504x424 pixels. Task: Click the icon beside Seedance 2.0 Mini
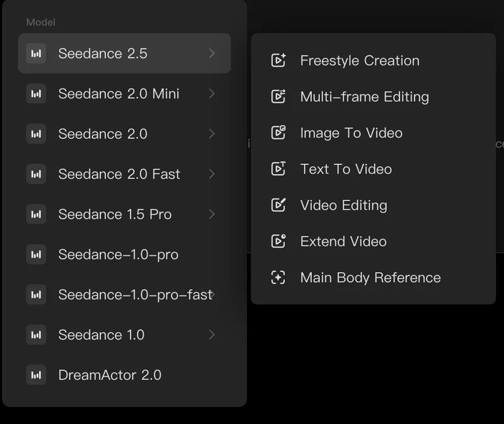tap(36, 93)
